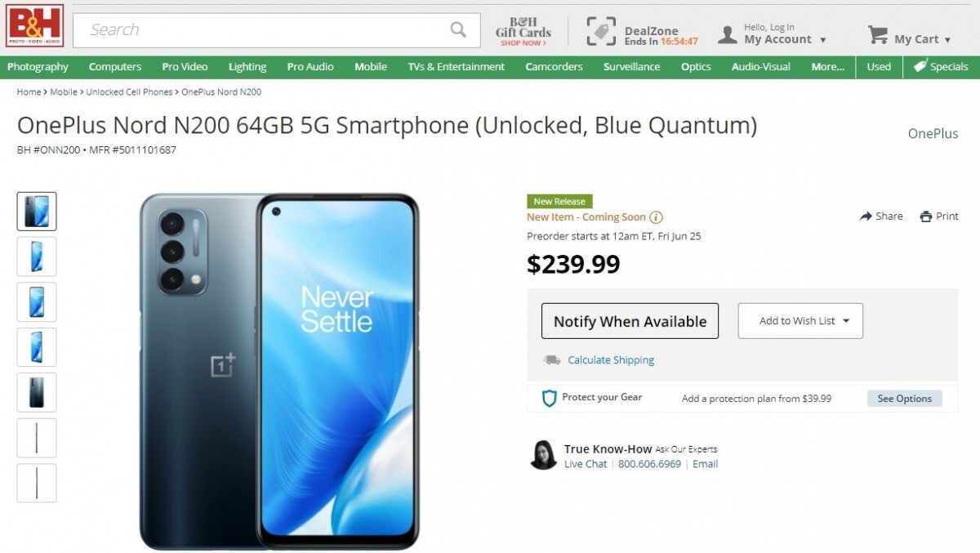Click the DealZone tag icon

pos(601,31)
